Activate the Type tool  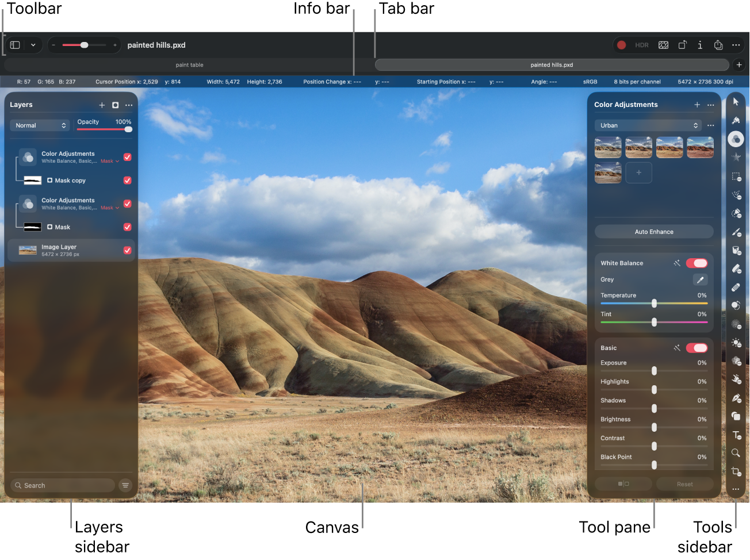(x=736, y=435)
